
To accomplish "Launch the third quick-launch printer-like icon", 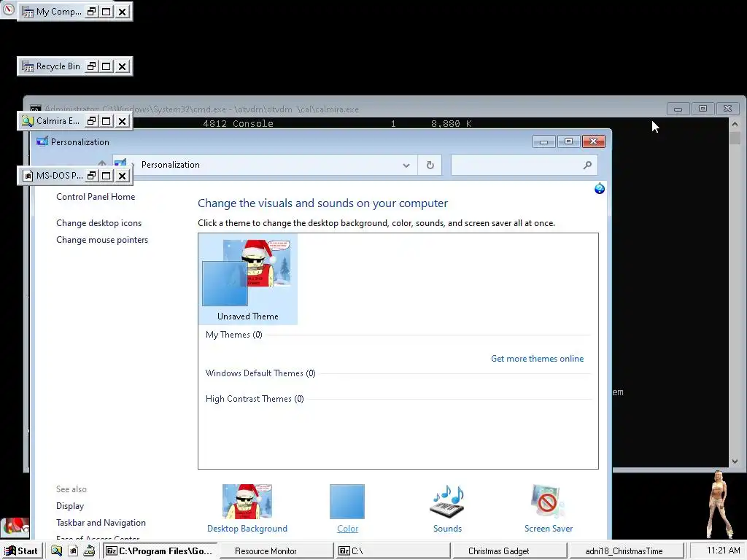I will [89, 551].
